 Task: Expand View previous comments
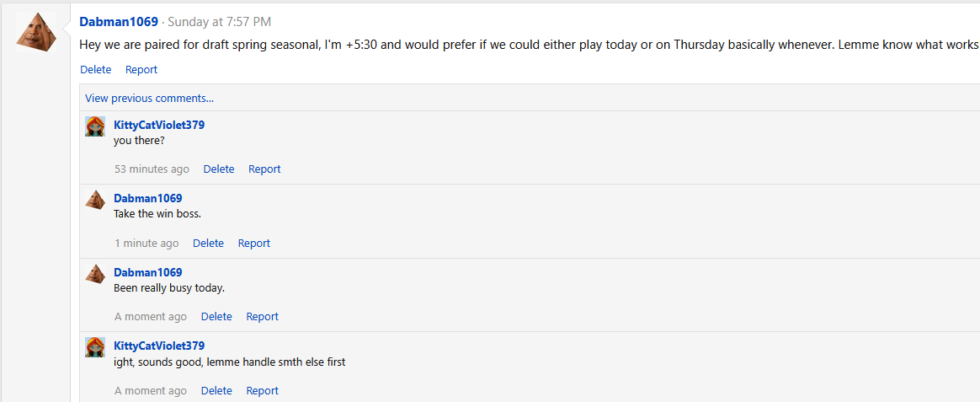(149, 98)
